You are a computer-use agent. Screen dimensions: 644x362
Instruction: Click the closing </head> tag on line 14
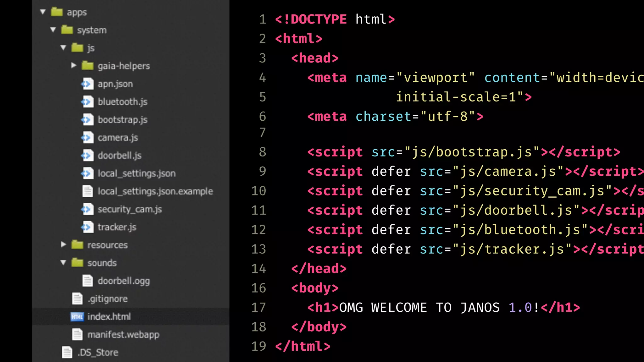point(319,269)
